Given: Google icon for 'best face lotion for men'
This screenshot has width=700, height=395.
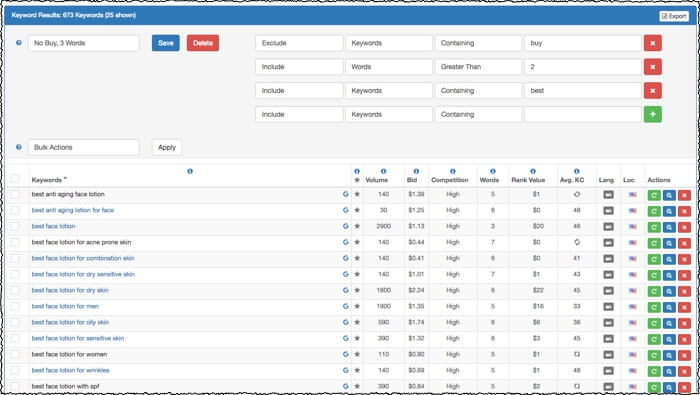Looking at the screenshot, I should [x=346, y=306].
